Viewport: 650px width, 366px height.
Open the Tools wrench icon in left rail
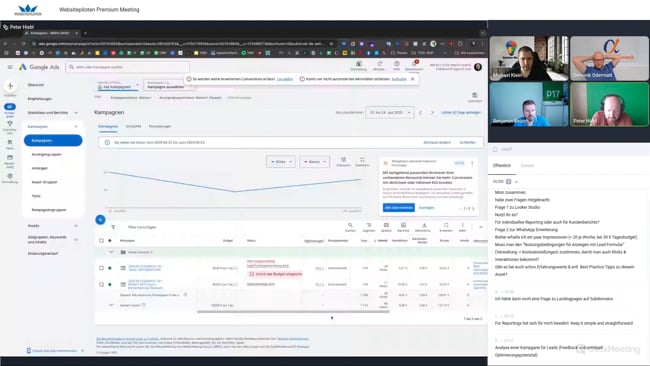tap(10, 142)
